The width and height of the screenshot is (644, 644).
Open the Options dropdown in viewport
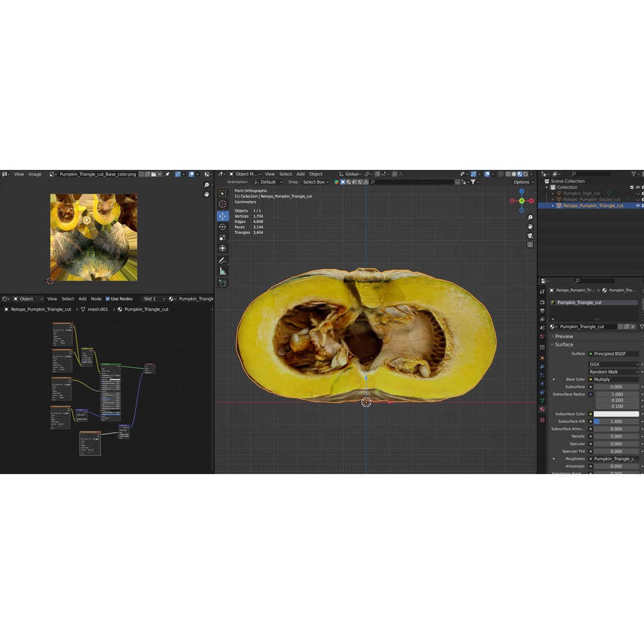524,182
